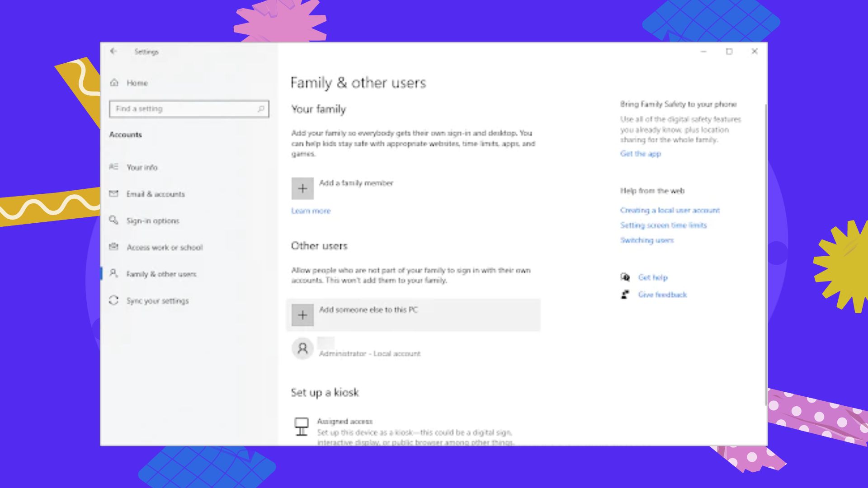Viewport: 868px width, 488px height.
Task: Select the Administrator local account avatar
Action: pos(302,348)
